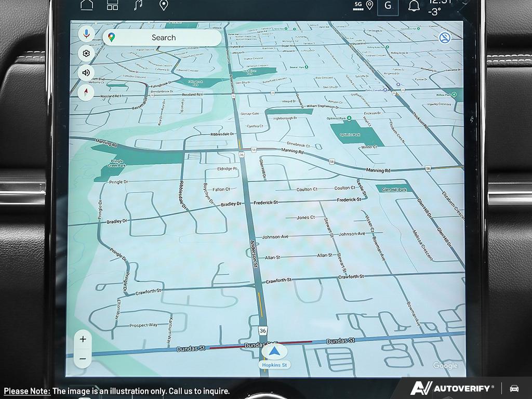Image resolution: width=532 pixels, height=399 pixels.
Task: Click the Search field in Google Maps
Action: (163, 37)
